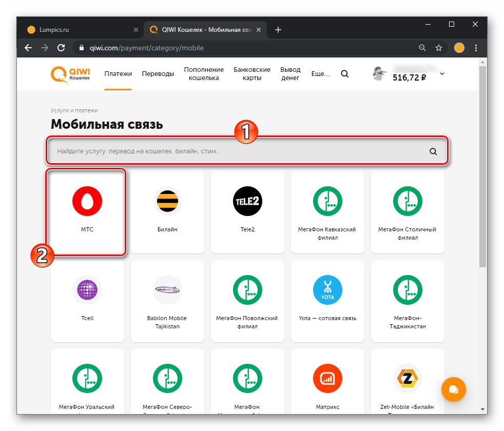The width and height of the screenshot is (504, 431).
Task: Click the QIWI Кошелек logo
Action: click(x=70, y=74)
